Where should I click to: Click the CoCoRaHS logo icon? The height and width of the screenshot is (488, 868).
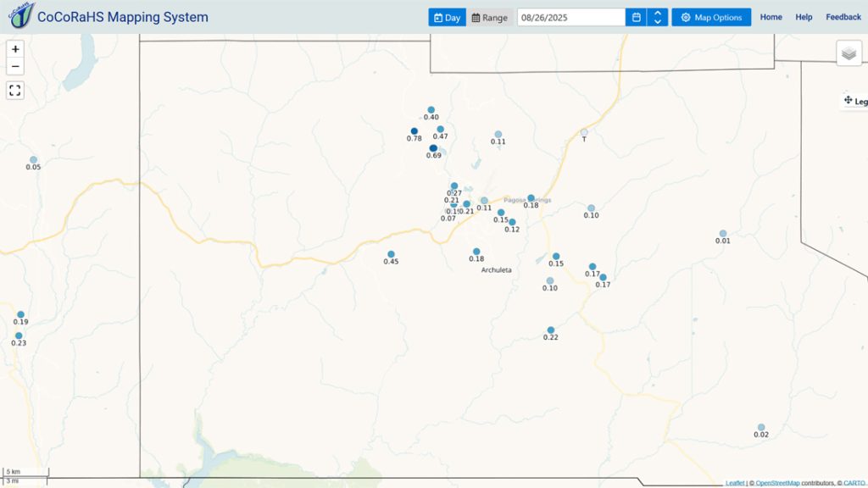(21, 15)
